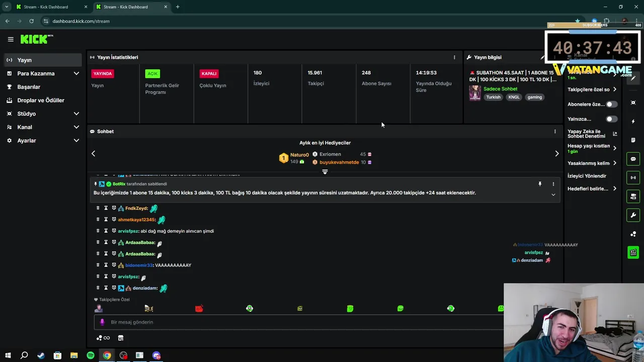Delete denziadam's message with trash icon
Image resolution: width=644 pixels, height=362 pixels.
coord(98,288)
